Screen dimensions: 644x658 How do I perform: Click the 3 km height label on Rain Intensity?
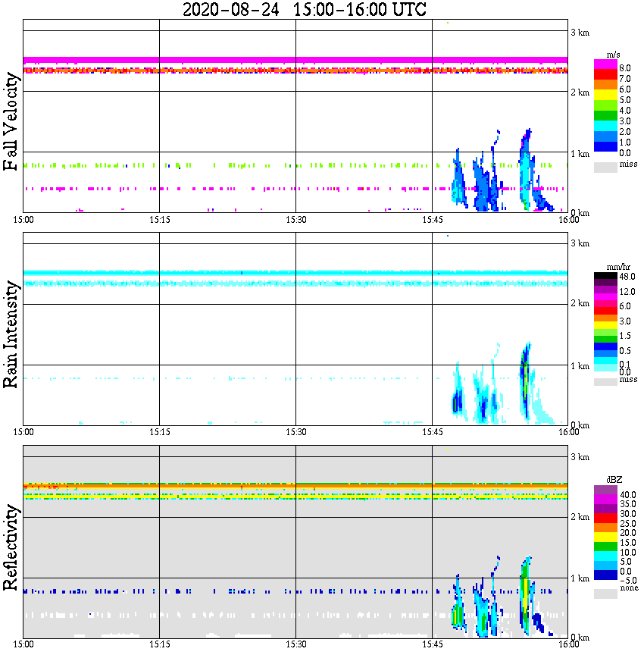[x=580, y=243]
